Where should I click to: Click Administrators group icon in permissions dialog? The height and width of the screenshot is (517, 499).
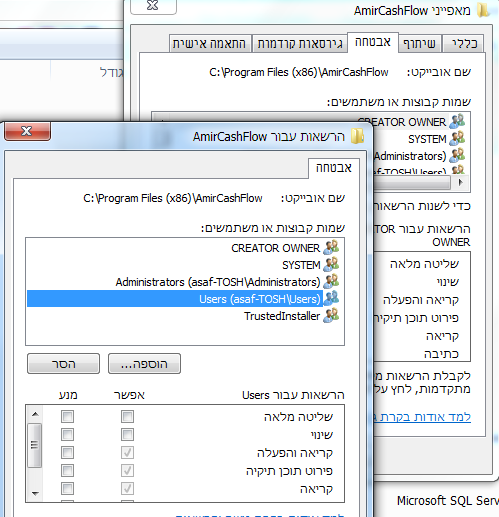331,281
